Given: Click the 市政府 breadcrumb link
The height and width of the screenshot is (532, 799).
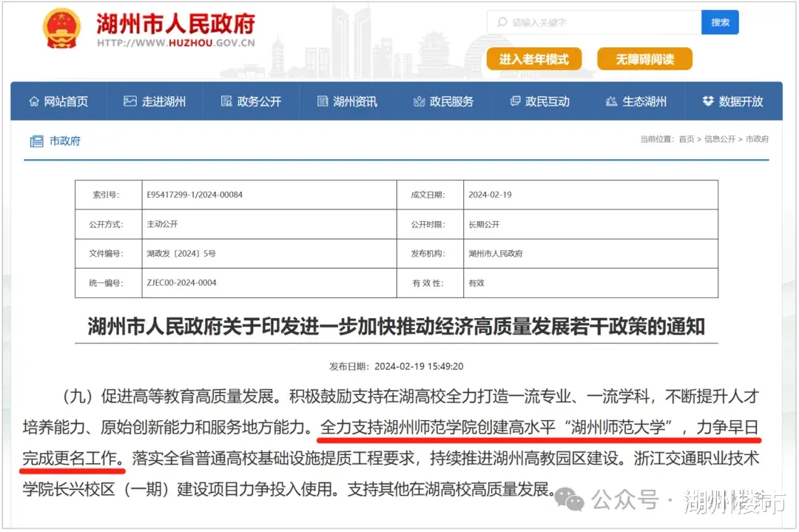Looking at the screenshot, I should click(758, 139).
